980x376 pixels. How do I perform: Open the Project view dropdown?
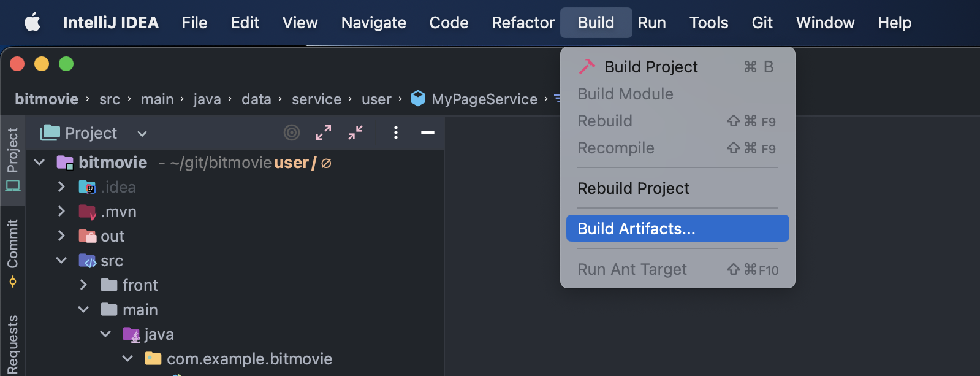tap(142, 133)
